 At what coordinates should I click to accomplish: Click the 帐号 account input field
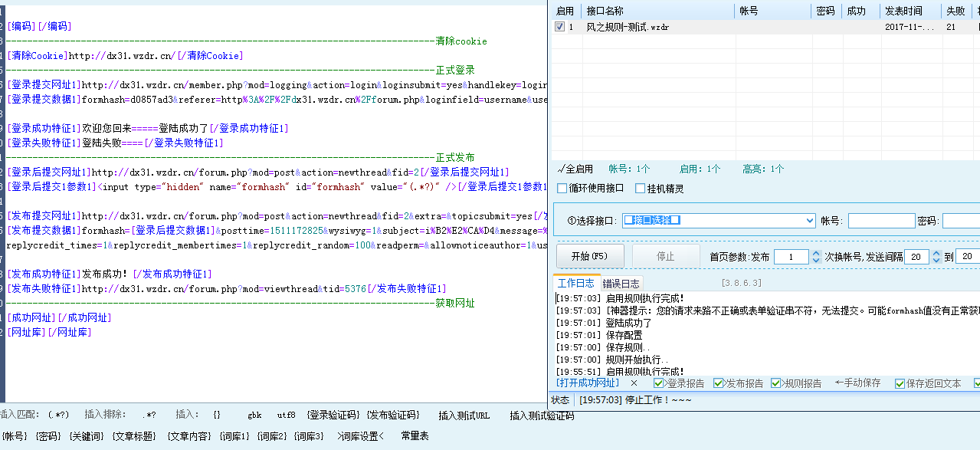pyautogui.click(x=881, y=220)
